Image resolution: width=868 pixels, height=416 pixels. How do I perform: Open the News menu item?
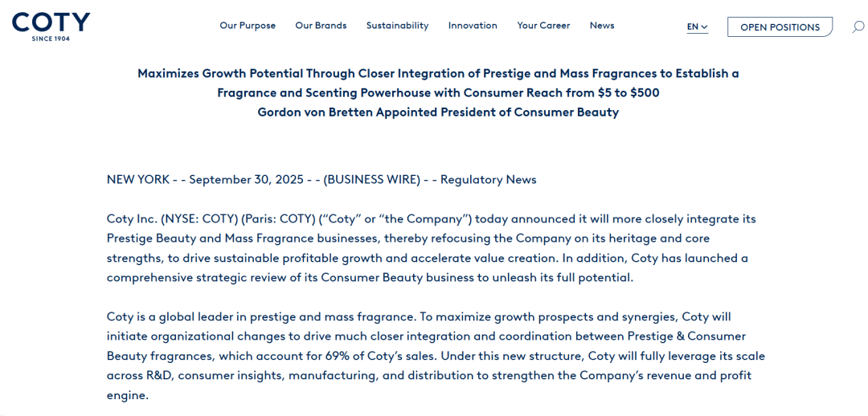(x=602, y=26)
